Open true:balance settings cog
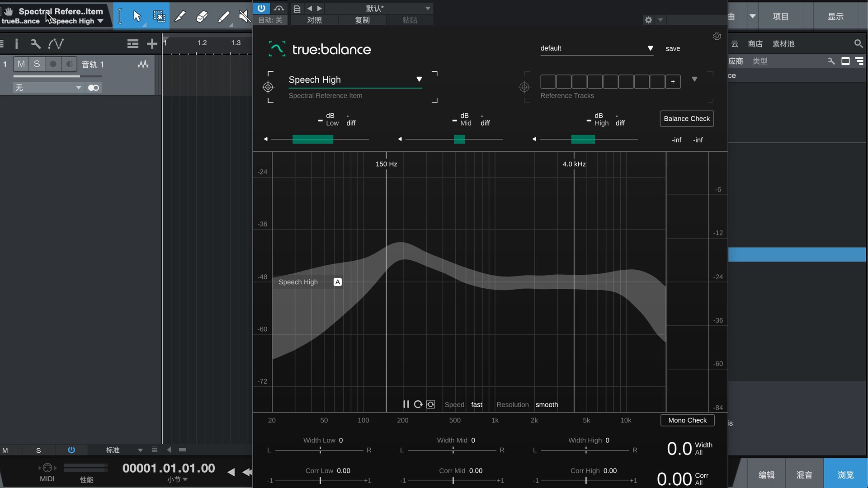The height and width of the screenshot is (488, 868). [717, 37]
